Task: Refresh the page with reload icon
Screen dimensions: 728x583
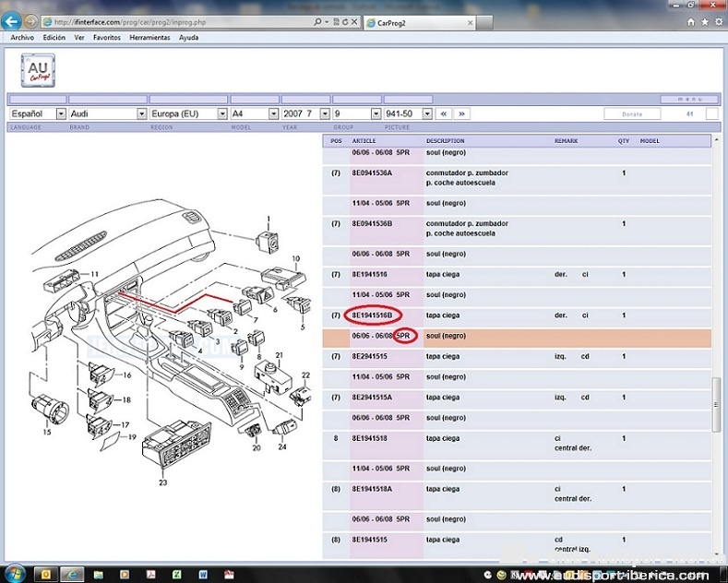Action: tap(345, 22)
